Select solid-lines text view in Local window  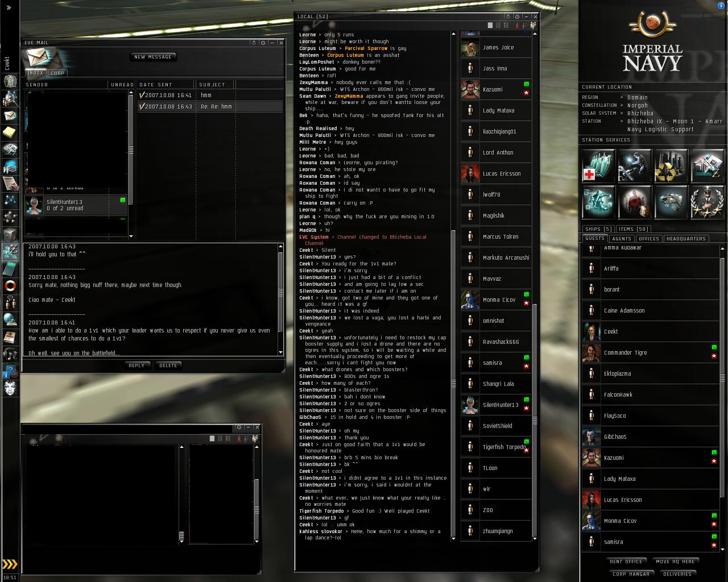point(490,25)
